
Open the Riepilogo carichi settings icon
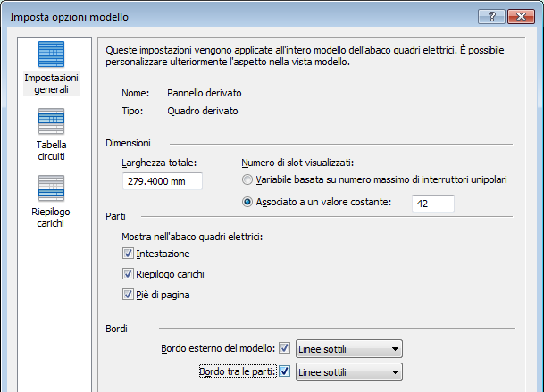[x=51, y=188]
